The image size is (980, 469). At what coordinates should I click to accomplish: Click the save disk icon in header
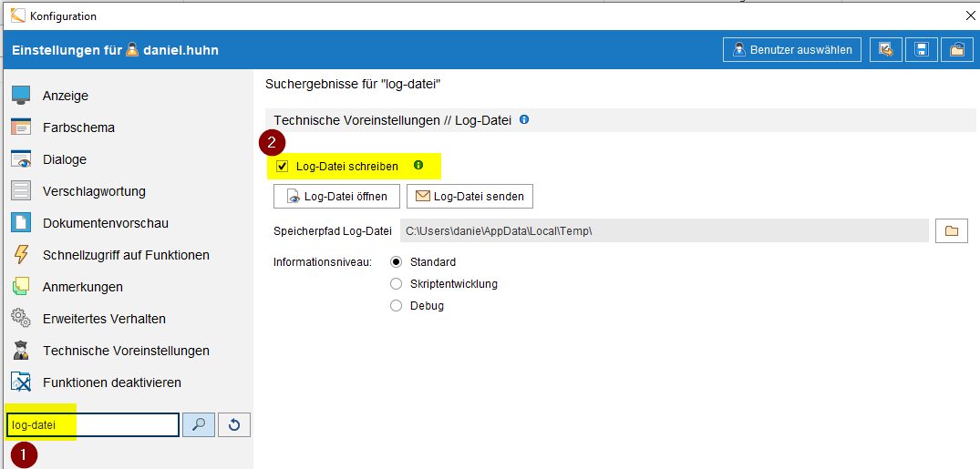coord(922,50)
